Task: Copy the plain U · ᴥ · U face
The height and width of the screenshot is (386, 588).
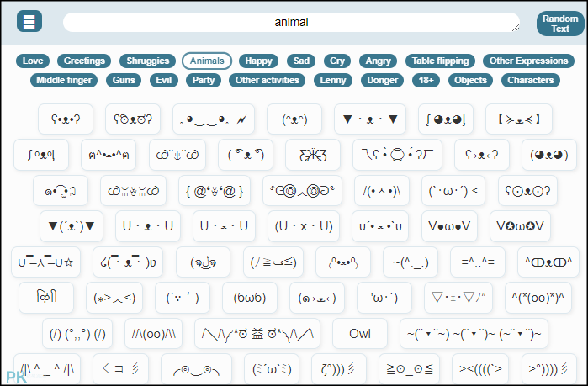Action: click(x=148, y=226)
